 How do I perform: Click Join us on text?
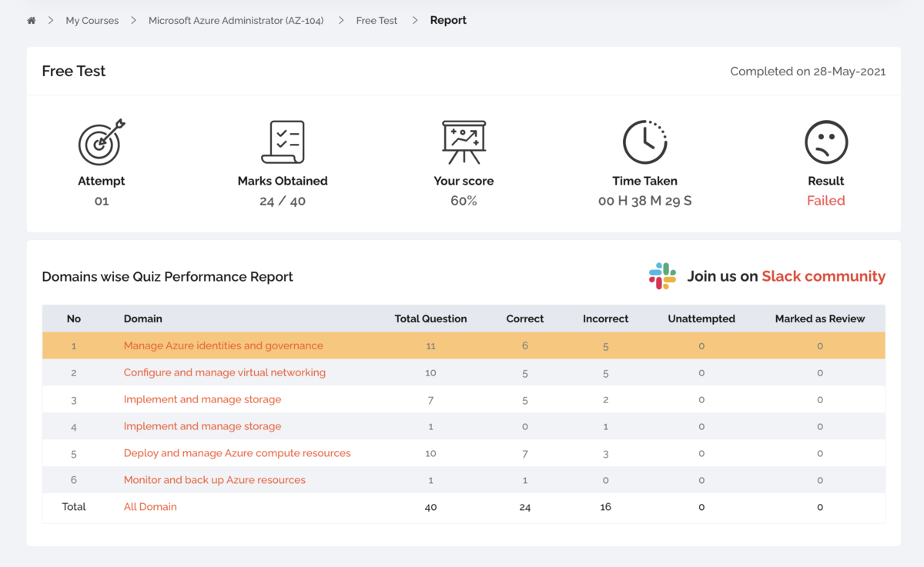coord(722,276)
